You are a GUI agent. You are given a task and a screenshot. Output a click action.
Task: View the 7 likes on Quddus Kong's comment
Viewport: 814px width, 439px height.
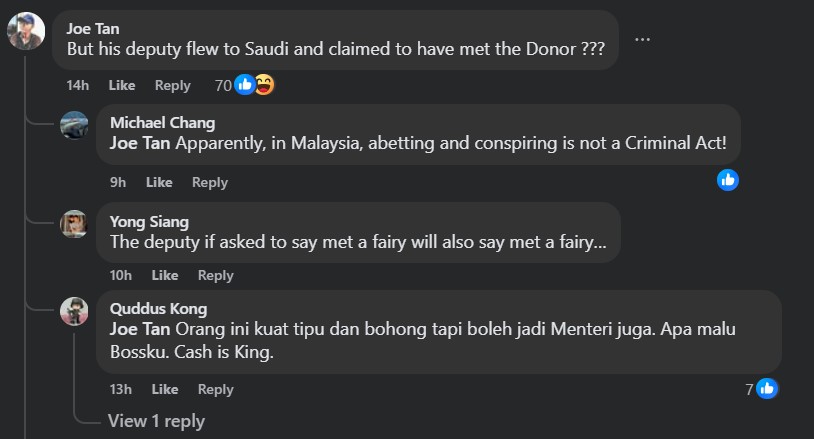pyautogui.click(x=762, y=388)
